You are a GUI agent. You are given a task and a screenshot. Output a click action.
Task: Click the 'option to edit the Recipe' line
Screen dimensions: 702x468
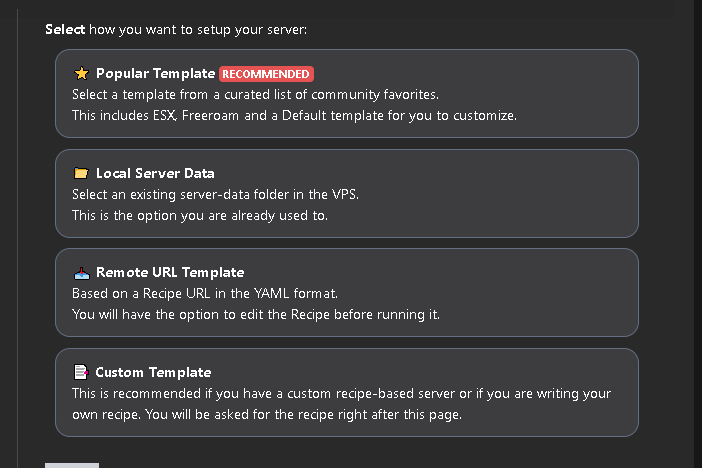pos(255,314)
